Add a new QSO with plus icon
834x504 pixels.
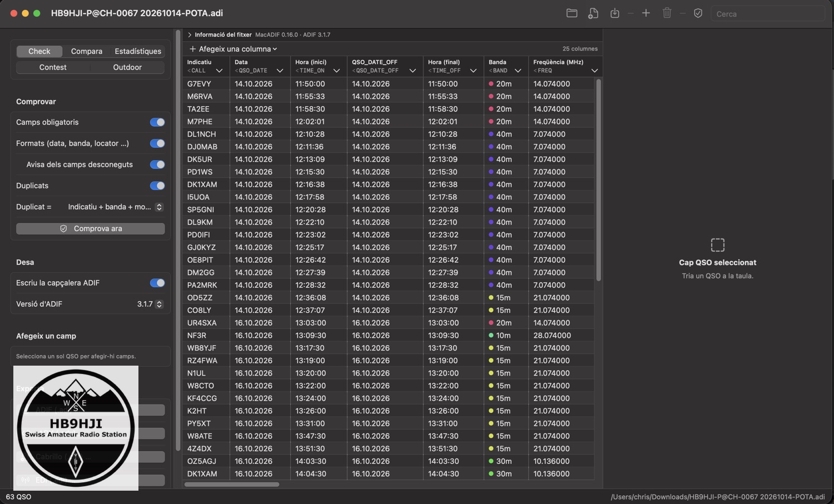pos(646,13)
